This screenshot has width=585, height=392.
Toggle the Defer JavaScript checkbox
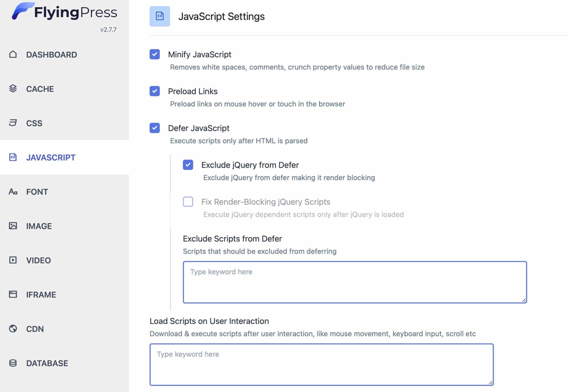click(x=155, y=128)
